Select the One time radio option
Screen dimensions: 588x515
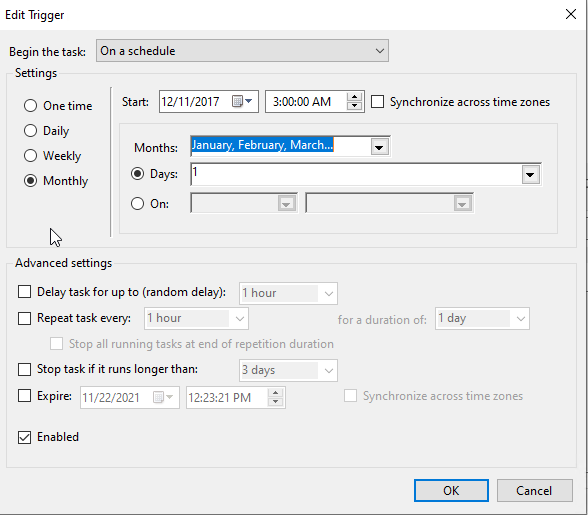(30, 106)
